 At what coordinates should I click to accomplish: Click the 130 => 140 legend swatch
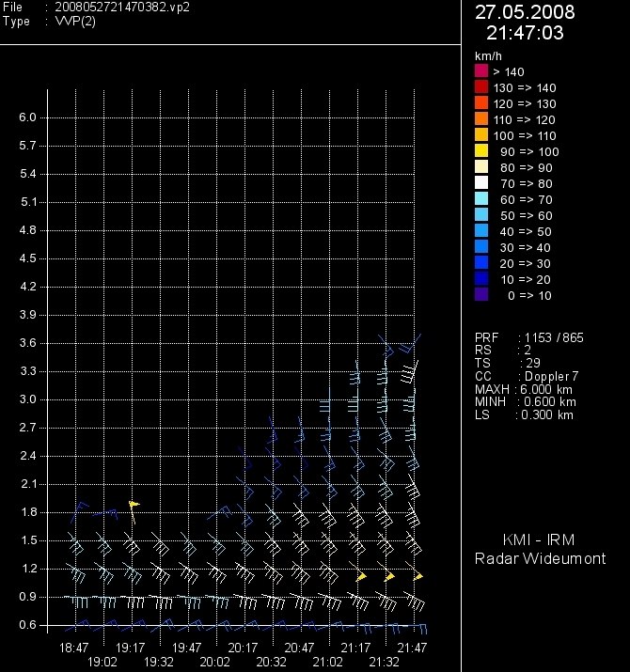click(x=481, y=86)
